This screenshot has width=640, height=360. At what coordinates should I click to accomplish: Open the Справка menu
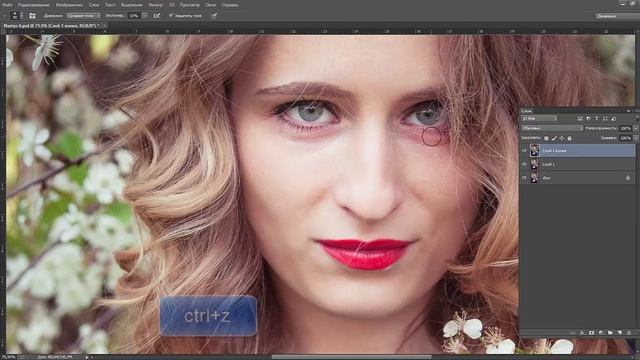230,5
